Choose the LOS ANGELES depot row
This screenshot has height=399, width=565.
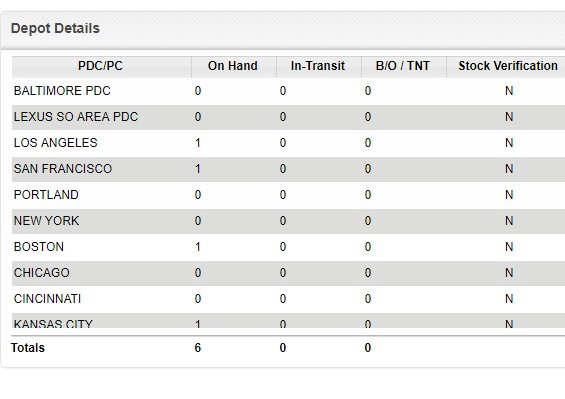point(288,143)
